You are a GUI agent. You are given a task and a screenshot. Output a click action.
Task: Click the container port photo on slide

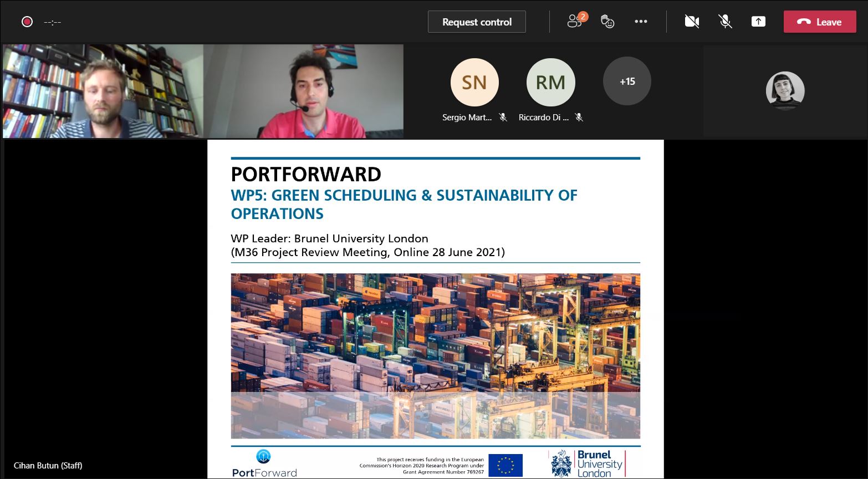[x=436, y=356]
